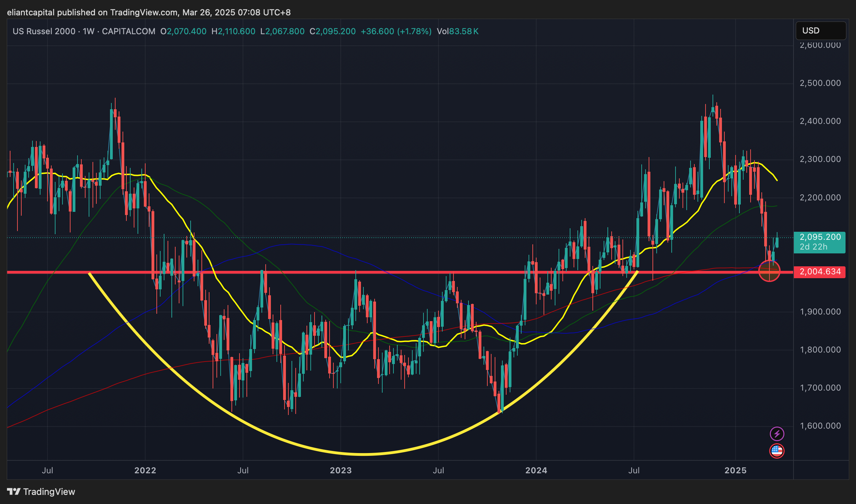Click the red circle marker on the support line
The height and width of the screenshot is (504, 856).
(x=769, y=271)
